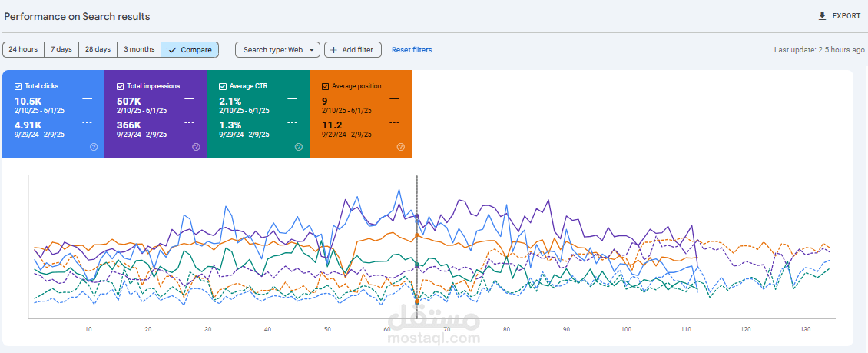The height and width of the screenshot is (353, 868).
Task: Click the Export download icon
Action: pyautogui.click(x=822, y=16)
